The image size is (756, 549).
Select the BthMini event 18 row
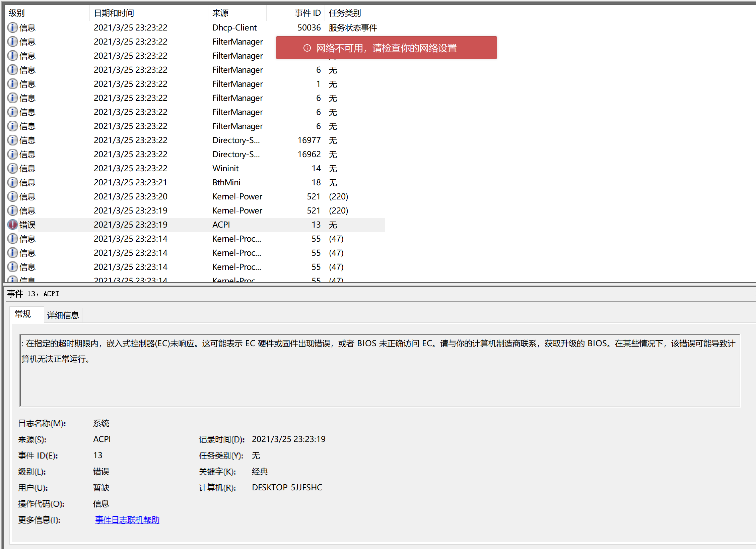(x=226, y=182)
